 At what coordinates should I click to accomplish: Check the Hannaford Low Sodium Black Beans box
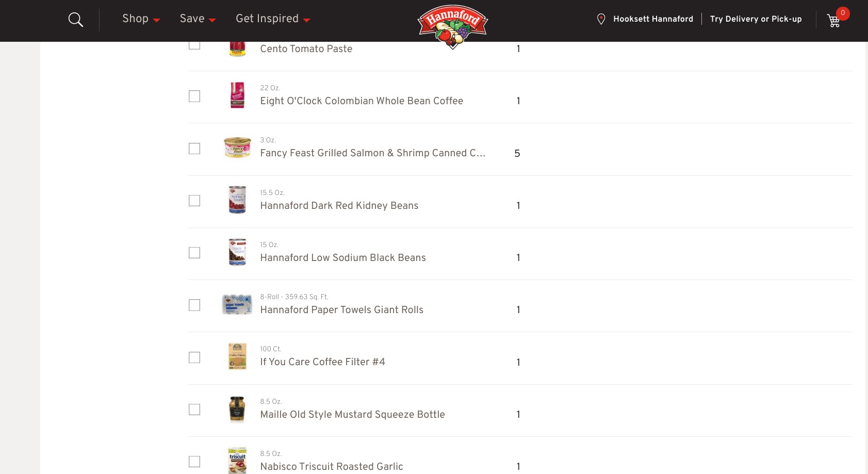(194, 253)
